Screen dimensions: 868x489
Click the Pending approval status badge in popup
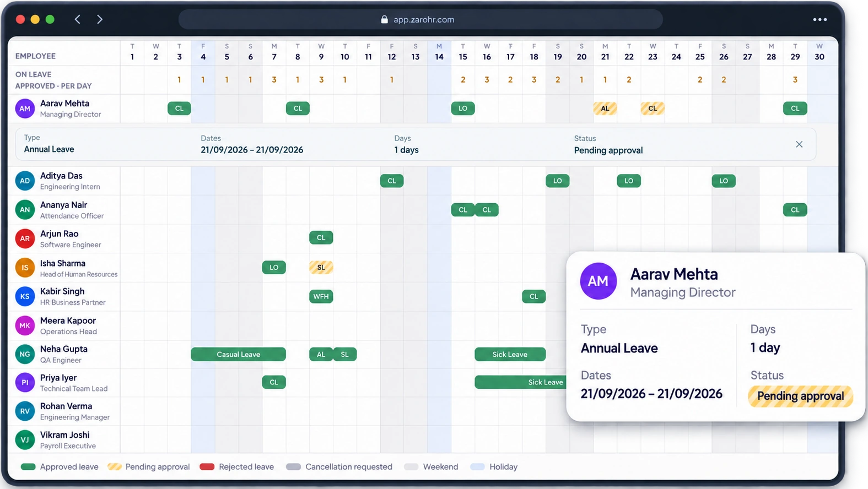[800, 396]
